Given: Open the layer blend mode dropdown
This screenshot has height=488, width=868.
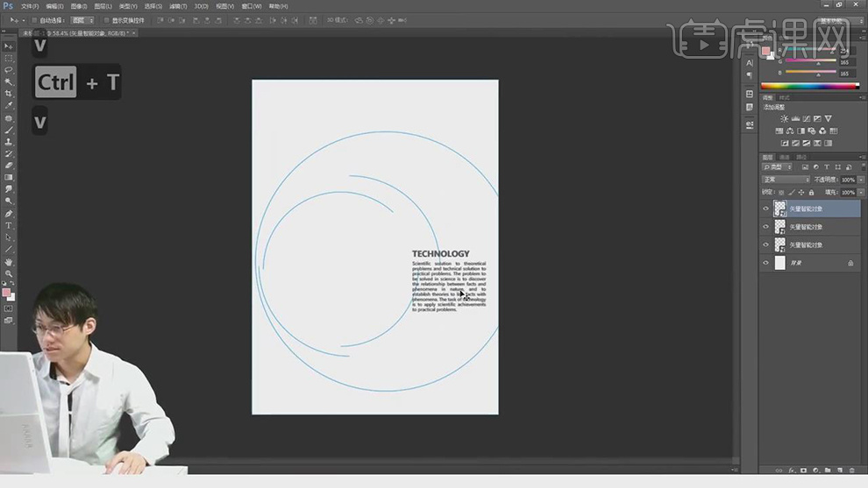Looking at the screenshot, I should click(786, 180).
